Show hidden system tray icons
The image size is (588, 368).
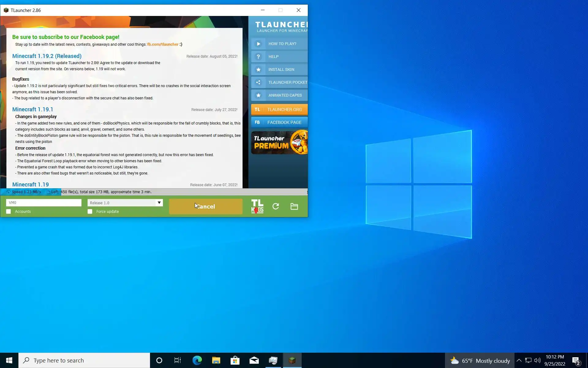coord(519,360)
